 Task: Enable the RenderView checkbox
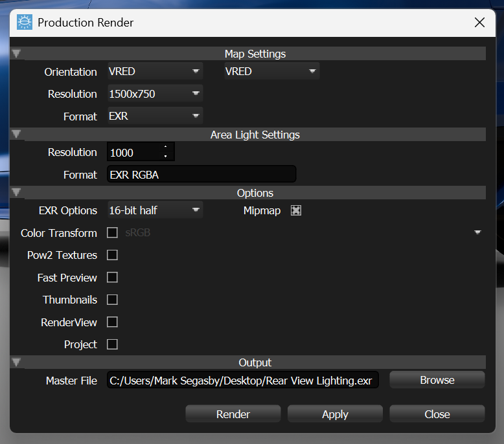tap(112, 322)
